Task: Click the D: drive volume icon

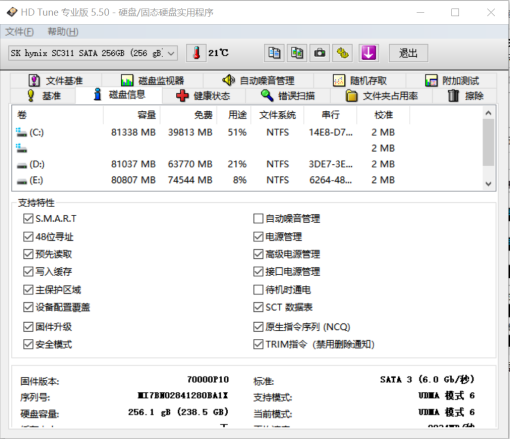Action: 22,165
